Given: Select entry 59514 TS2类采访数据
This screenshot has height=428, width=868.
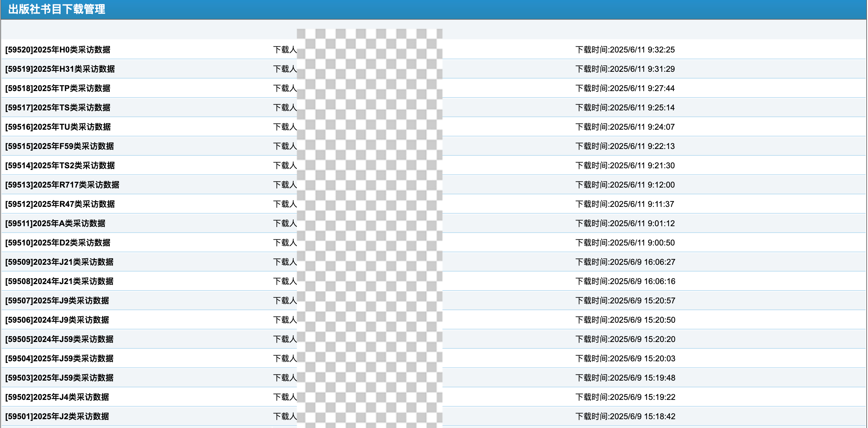Looking at the screenshot, I should pos(60,166).
